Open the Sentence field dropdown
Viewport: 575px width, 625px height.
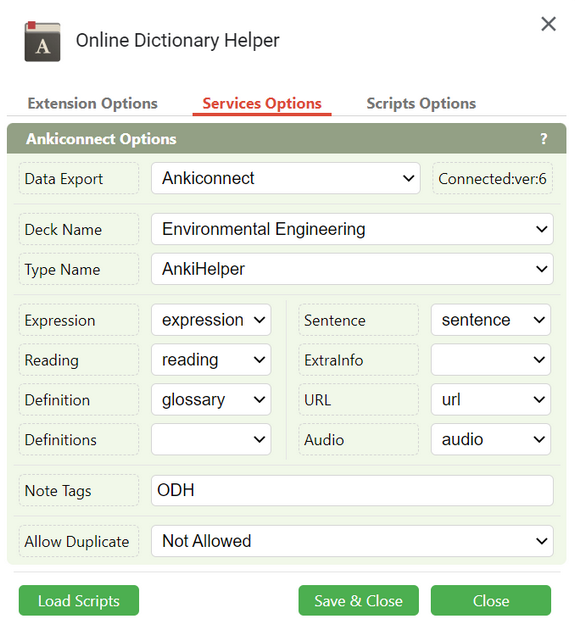coord(491,320)
